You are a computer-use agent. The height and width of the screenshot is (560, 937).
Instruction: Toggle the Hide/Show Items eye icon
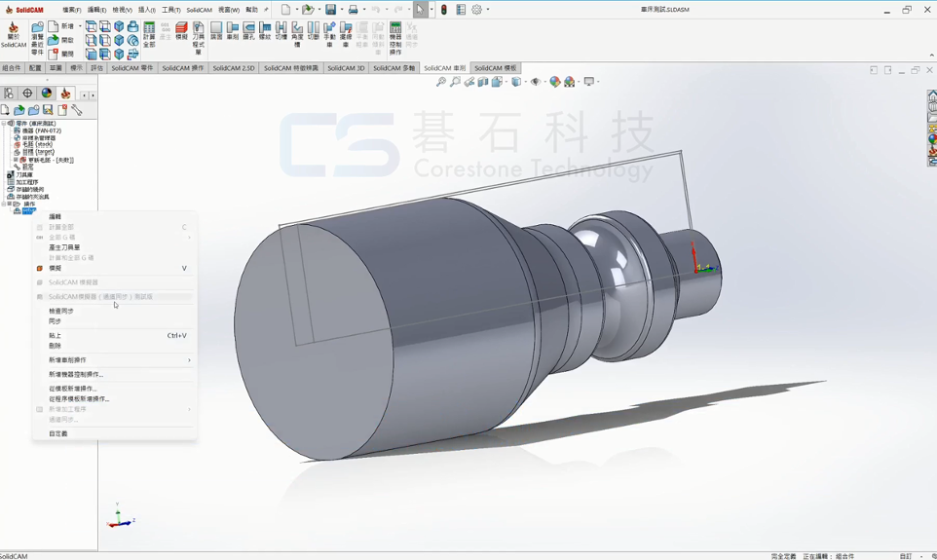pos(536,82)
